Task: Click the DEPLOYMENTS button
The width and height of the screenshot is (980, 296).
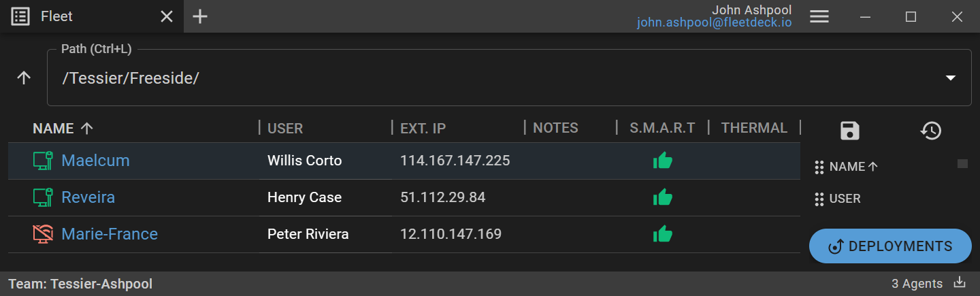Action: click(x=890, y=246)
